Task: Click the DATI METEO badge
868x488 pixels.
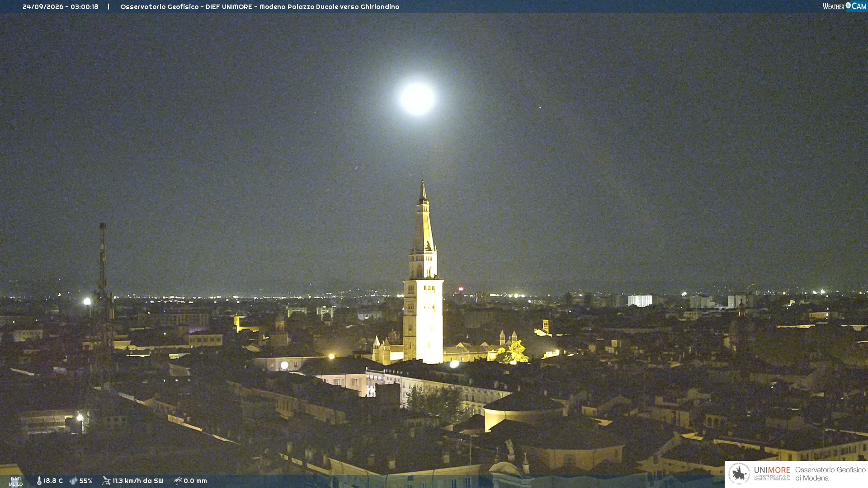Action: 16,482
